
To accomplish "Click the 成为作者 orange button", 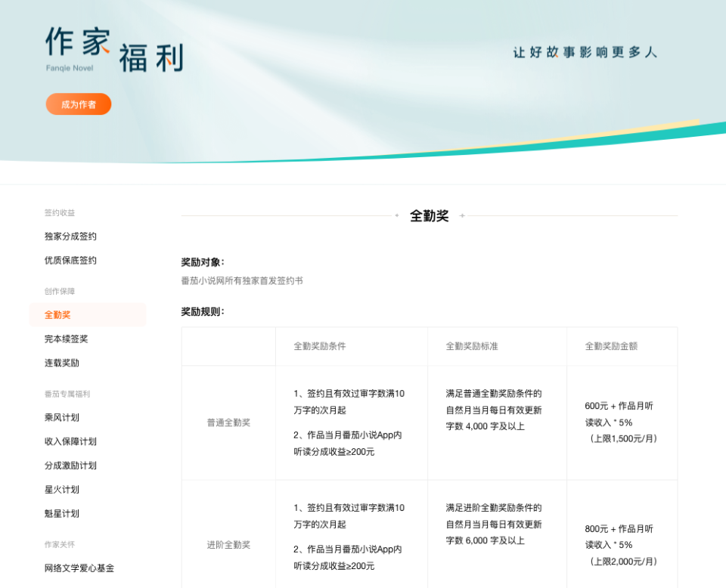I will (78, 104).
